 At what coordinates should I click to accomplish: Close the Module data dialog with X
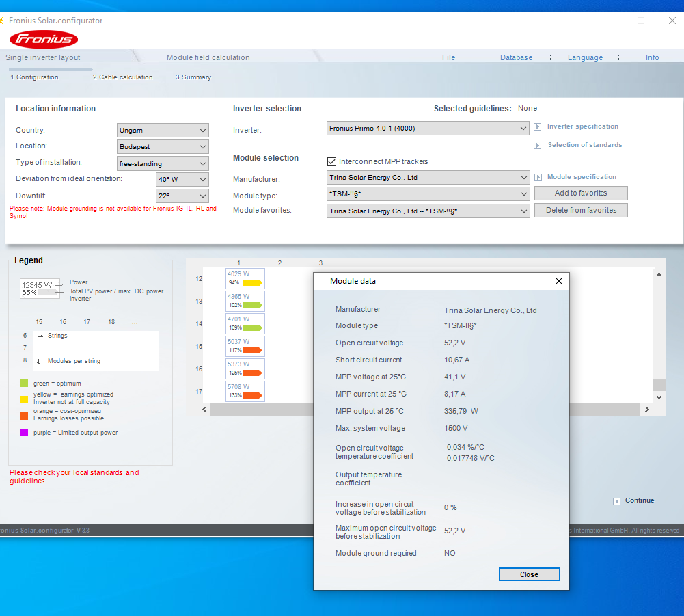558,281
